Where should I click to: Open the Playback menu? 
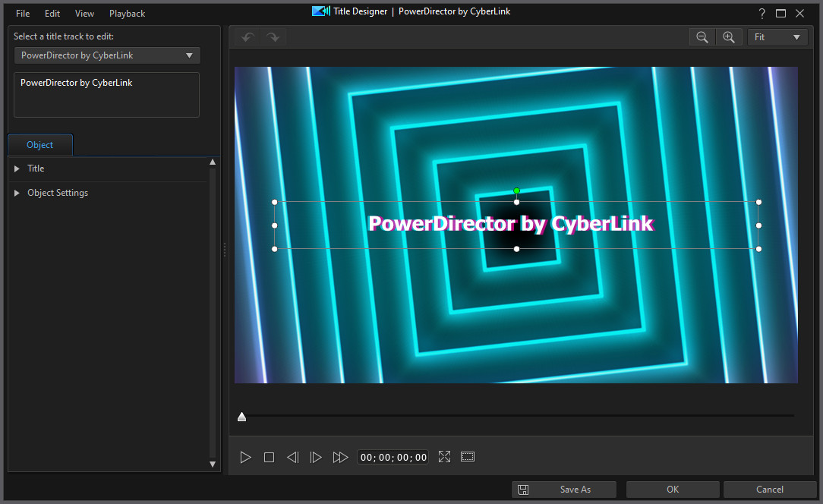pyautogui.click(x=126, y=13)
